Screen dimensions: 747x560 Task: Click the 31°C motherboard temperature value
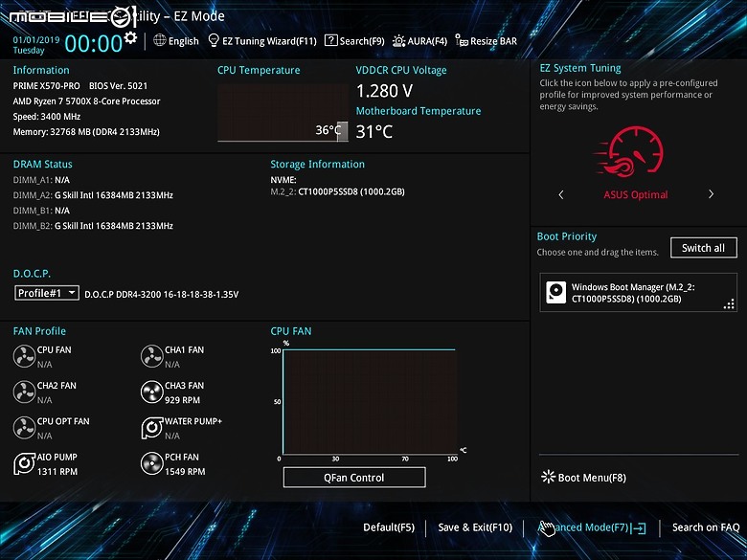pos(373,131)
